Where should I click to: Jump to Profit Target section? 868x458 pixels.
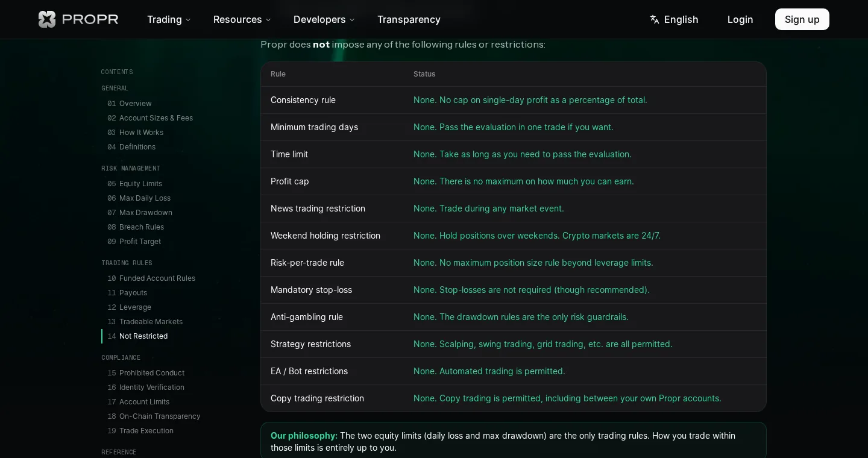coord(134,242)
